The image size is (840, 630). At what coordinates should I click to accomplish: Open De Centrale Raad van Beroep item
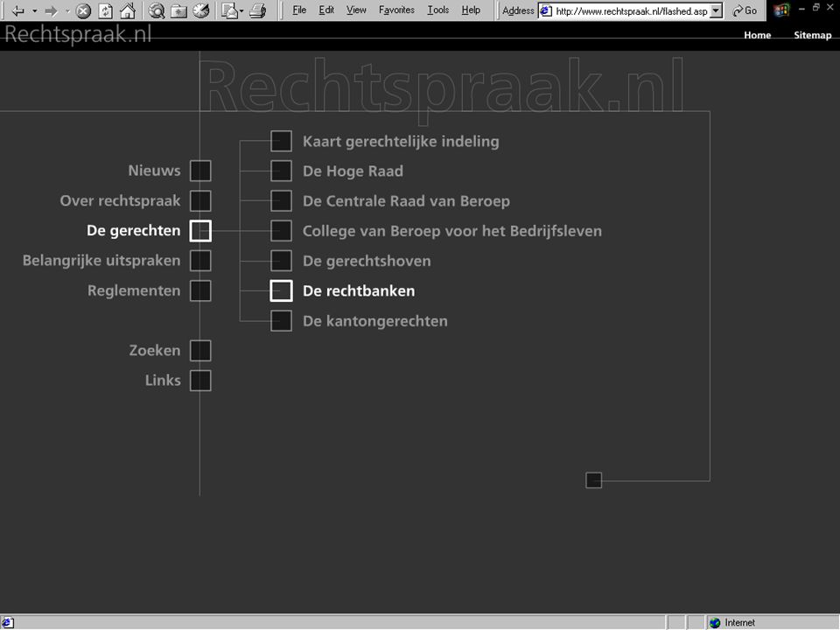coord(406,201)
